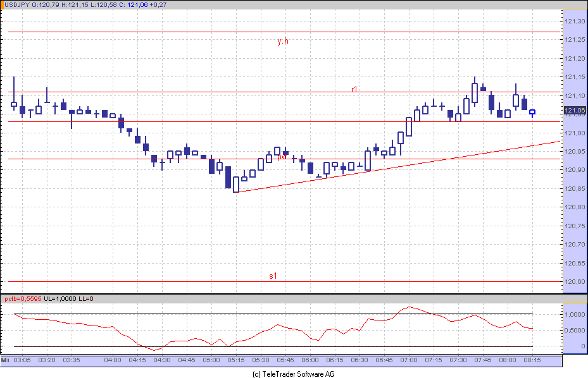Click the 07:45 time axis label

483,360
